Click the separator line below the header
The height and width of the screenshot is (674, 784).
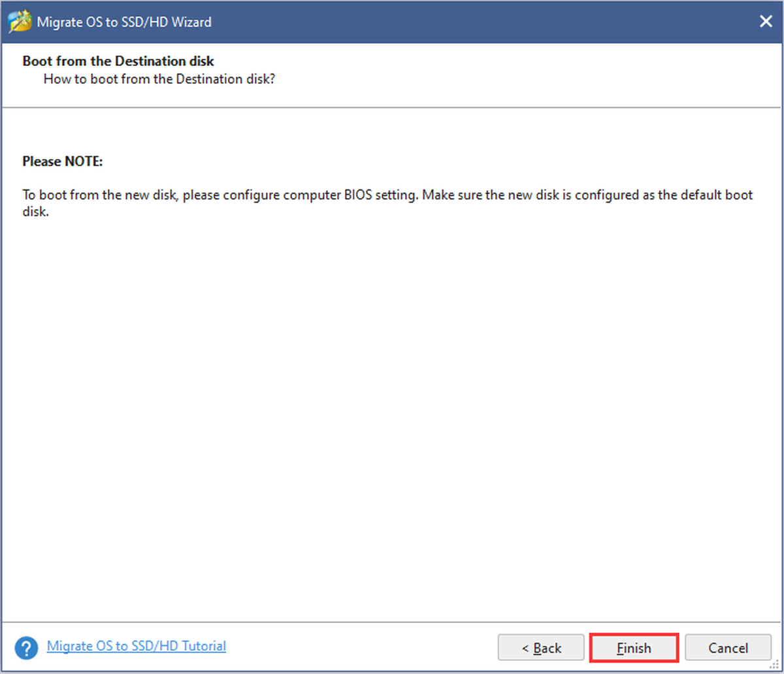(x=392, y=107)
